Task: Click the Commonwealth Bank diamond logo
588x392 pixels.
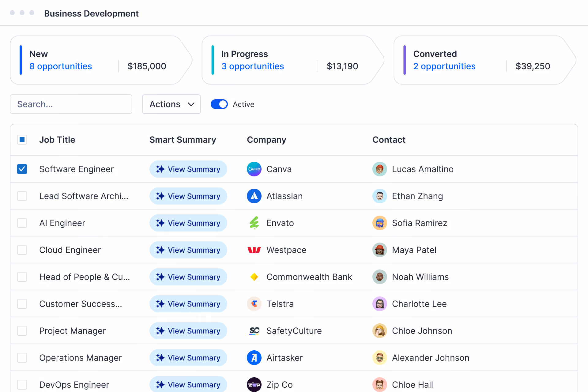Action: 254,277
